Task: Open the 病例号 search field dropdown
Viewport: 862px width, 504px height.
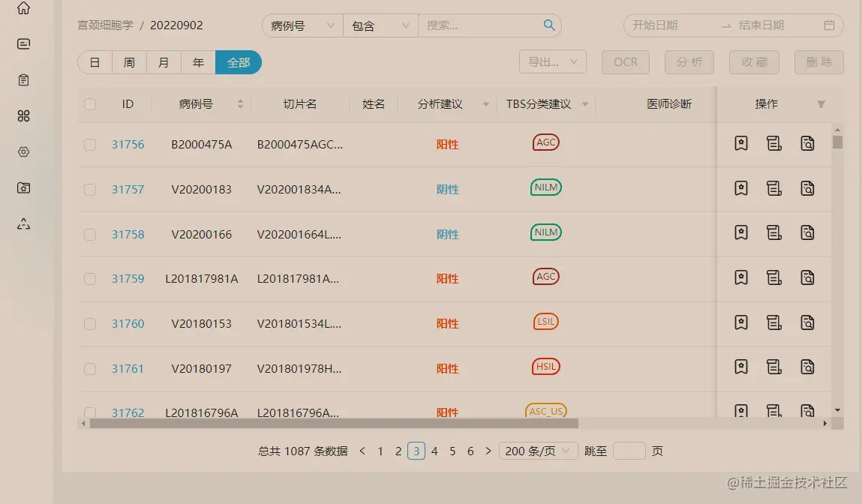Action: coord(302,25)
